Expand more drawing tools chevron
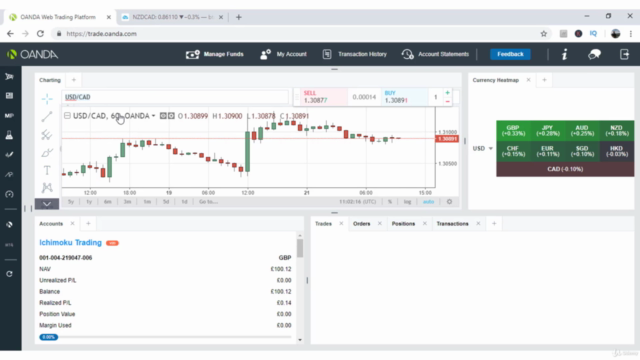 (x=47, y=204)
